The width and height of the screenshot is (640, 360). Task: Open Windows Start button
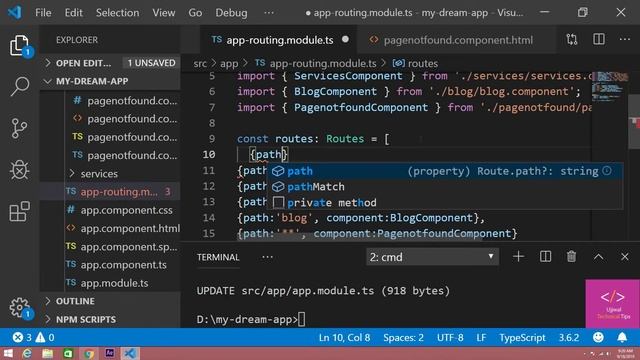coord(7,353)
